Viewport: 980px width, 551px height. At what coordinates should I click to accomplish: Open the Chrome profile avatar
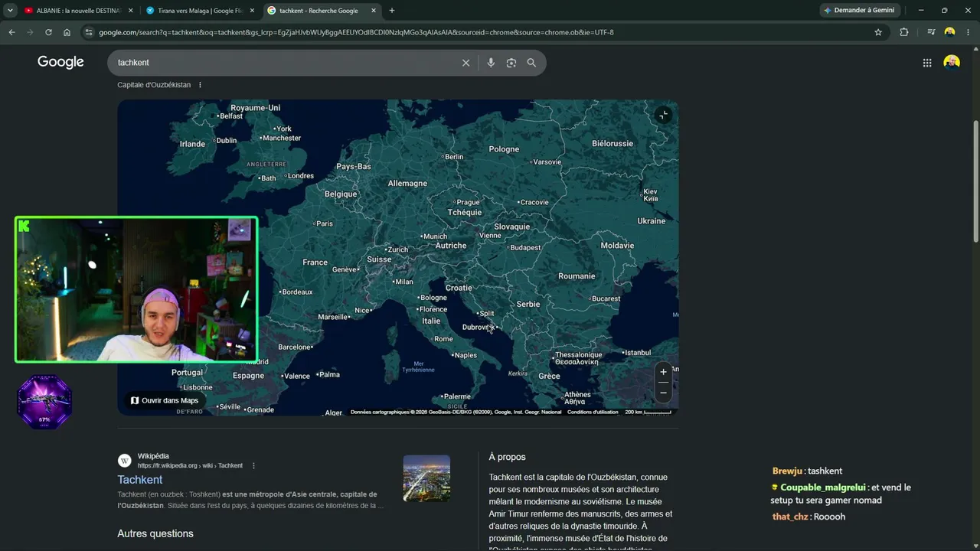(x=950, y=32)
